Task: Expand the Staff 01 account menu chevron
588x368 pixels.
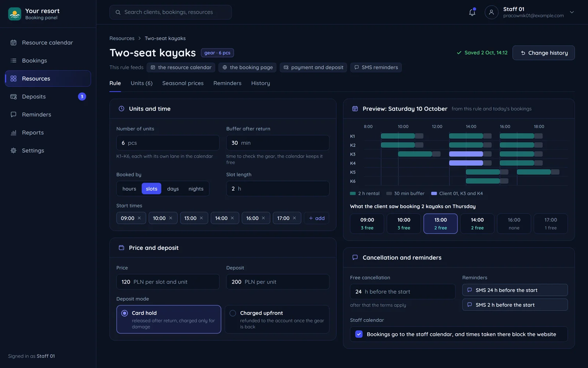Action: pos(572,12)
